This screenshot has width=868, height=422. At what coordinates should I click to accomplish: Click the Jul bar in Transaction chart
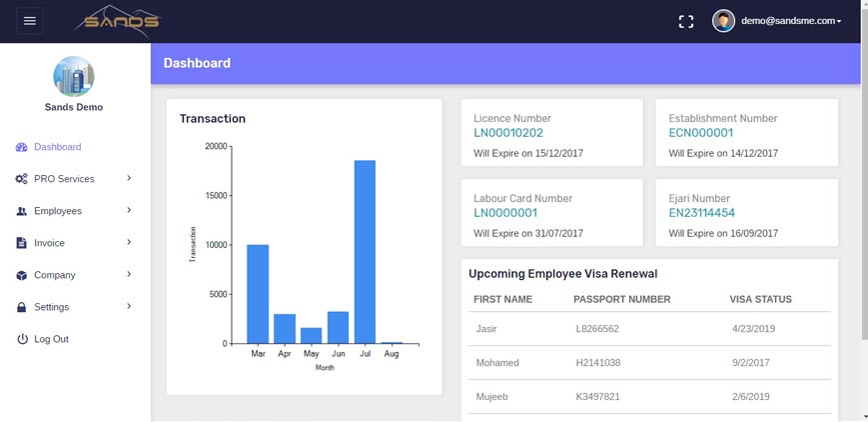coord(365,252)
